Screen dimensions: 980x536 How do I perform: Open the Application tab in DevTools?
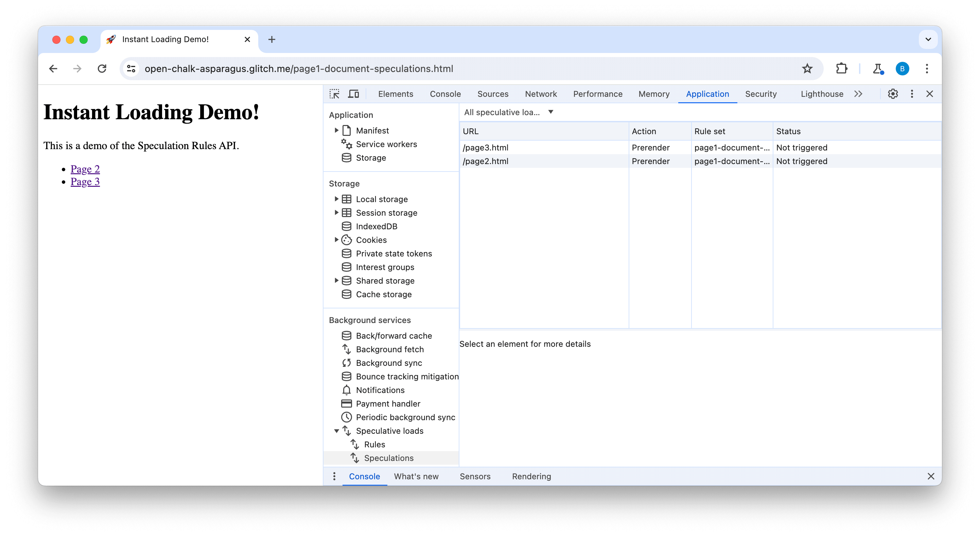(x=707, y=94)
